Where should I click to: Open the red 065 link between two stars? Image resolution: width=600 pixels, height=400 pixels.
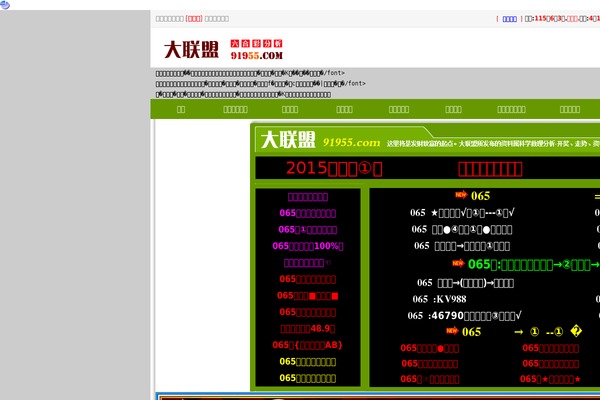[x=550, y=379]
